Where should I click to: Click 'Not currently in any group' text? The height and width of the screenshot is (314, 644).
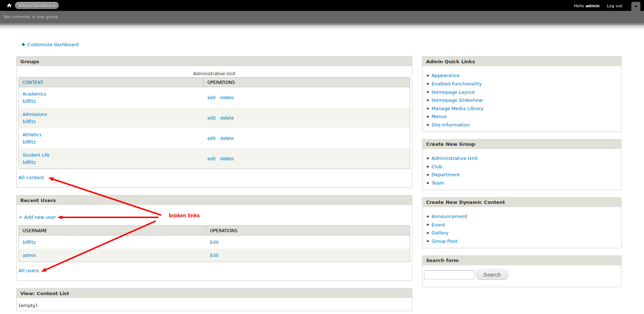tap(31, 17)
